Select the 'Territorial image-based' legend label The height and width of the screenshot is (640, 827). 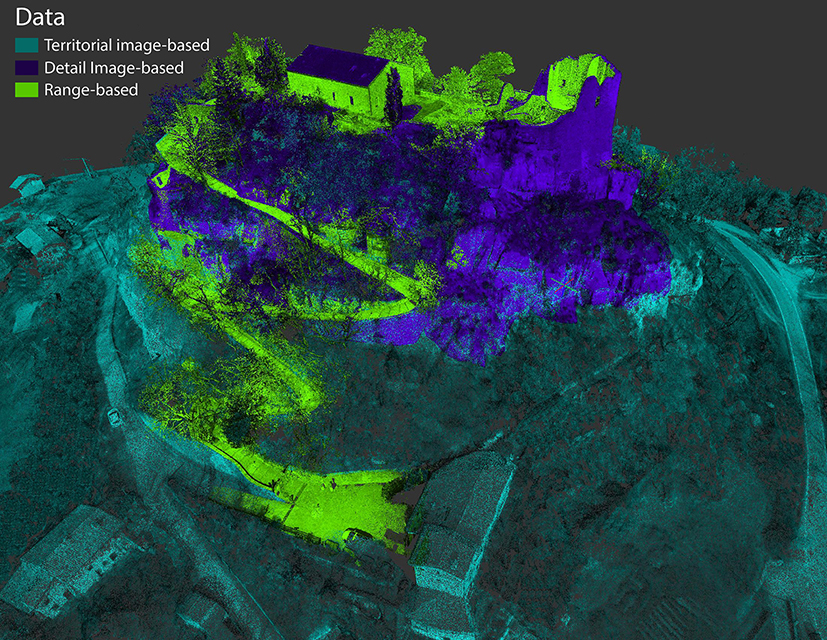(127, 45)
